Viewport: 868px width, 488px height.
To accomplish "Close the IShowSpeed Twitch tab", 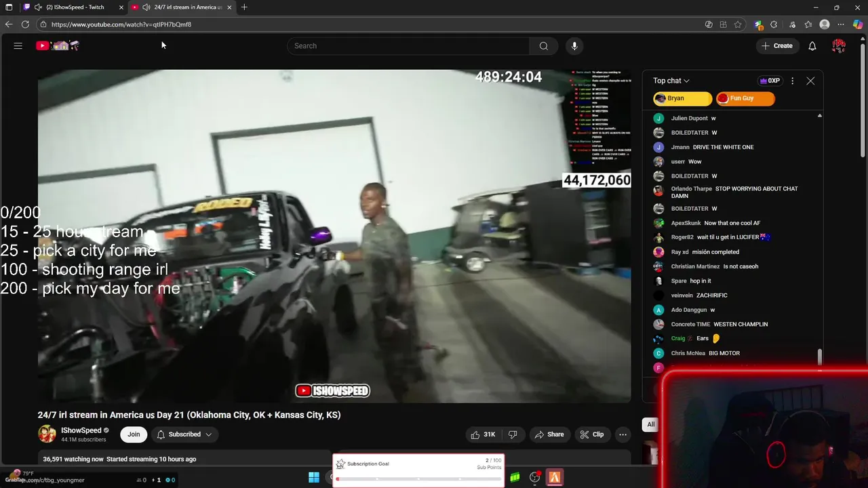I will pos(121,7).
